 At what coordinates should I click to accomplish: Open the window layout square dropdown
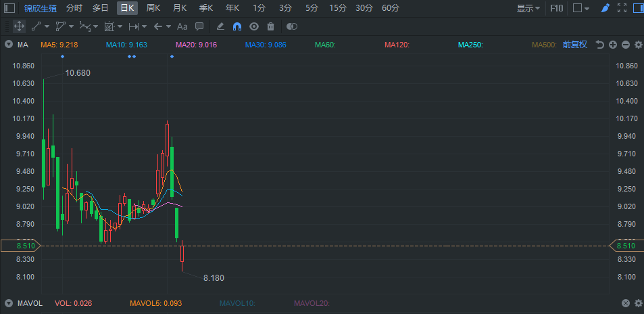pyautogui.click(x=581, y=8)
